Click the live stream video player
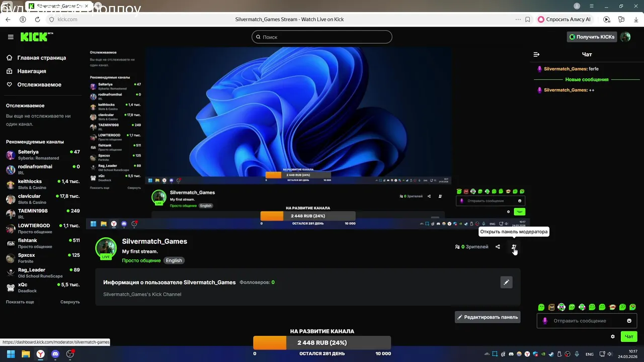Image resolution: width=644 pixels, height=362 pixels. pos(307,138)
